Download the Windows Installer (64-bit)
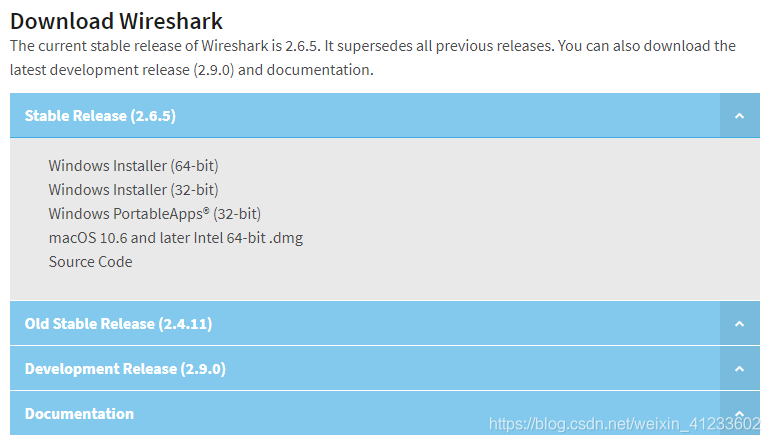Viewport: 771px width, 443px height. pos(133,166)
